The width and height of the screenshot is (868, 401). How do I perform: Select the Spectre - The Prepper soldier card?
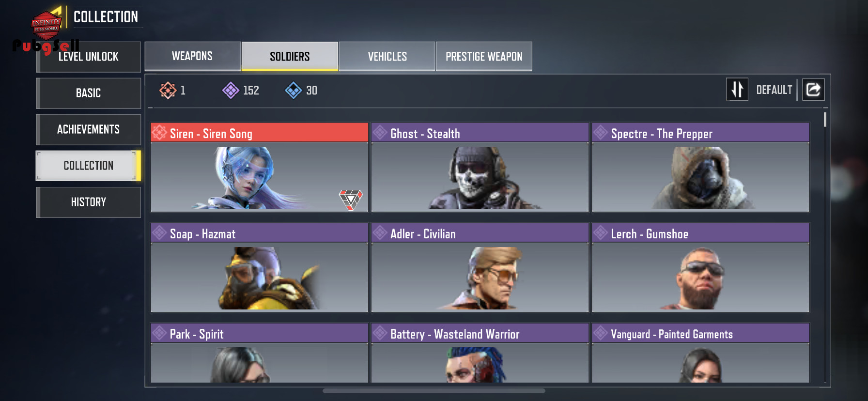point(700,167)
